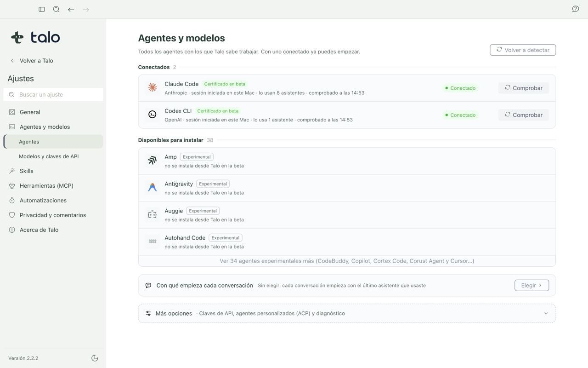Toggle the sidebar panel icon

coord(42,9)
